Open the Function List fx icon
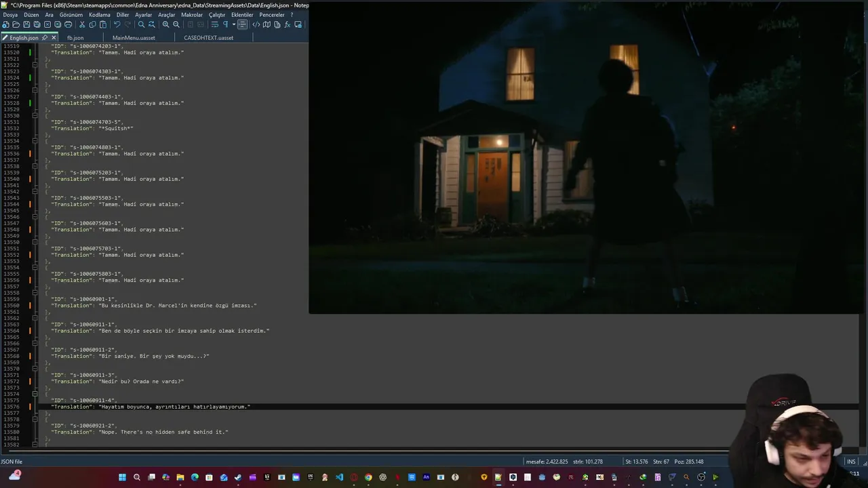The image size is (868, 488). click(x=288, y=24)
